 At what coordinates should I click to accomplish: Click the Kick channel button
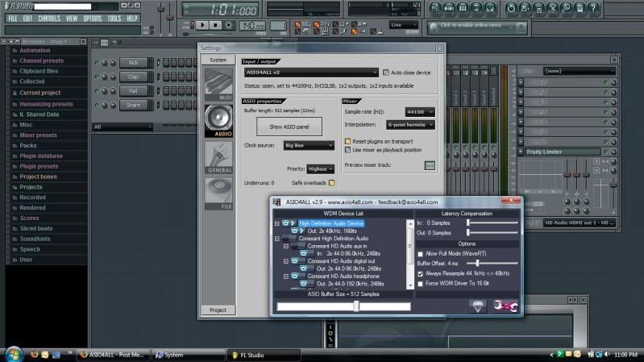[134, 63]
